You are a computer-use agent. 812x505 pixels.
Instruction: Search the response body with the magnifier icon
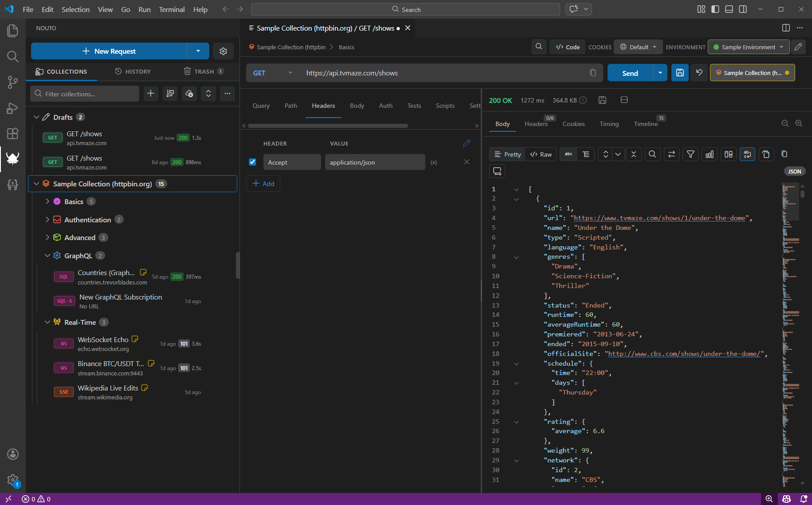point(652,154)
